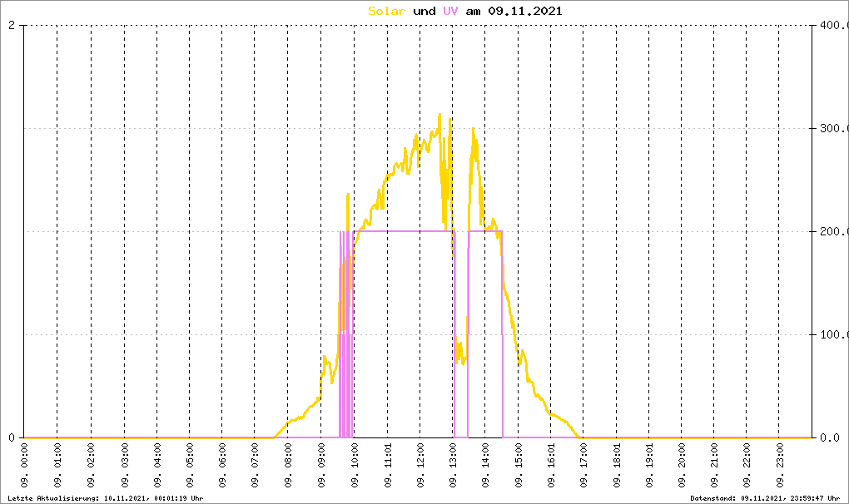Click the "400.0" right axis label

click(834, 26)
